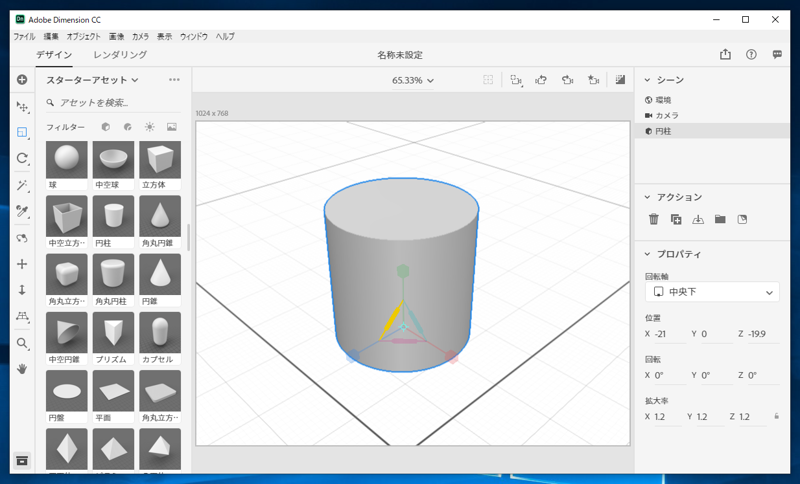Select the hand pan tool
The height and width of the screenshot is (484, 800).
(x=22, y=369)
